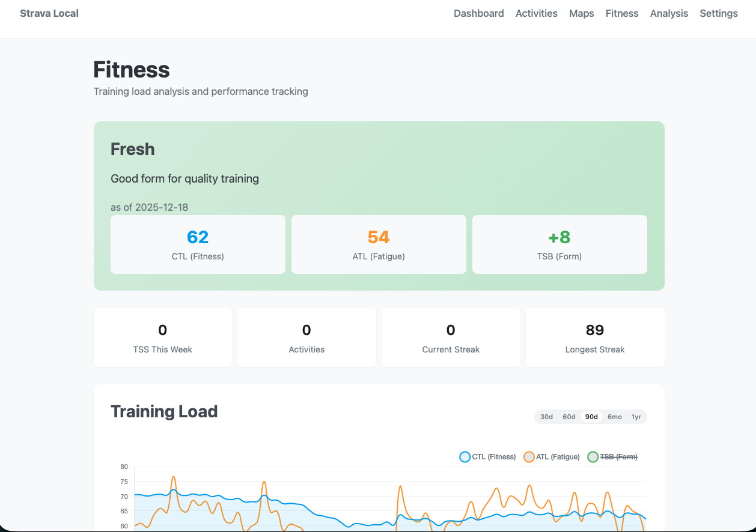Click the Strava Local logo
This screenshot has width=756, height=532.
[49, 13]
